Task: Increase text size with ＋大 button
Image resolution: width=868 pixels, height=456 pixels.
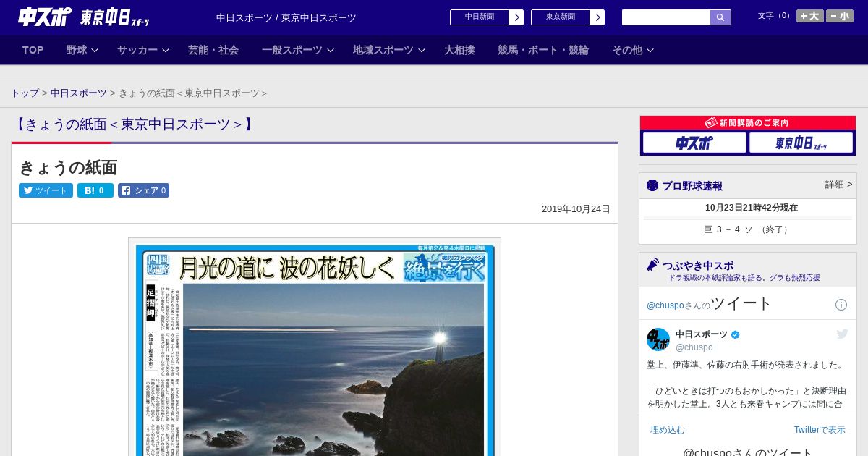Action: 809,16
